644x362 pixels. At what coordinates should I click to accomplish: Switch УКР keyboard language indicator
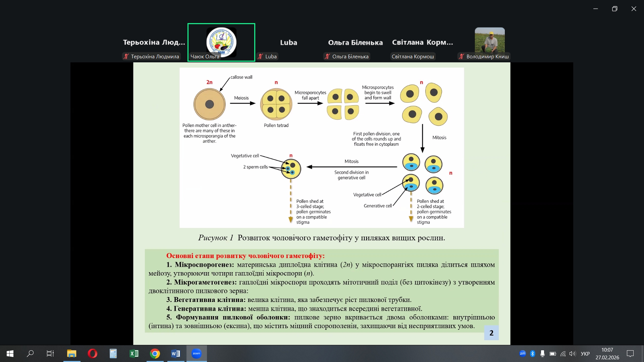click(585, 354)
